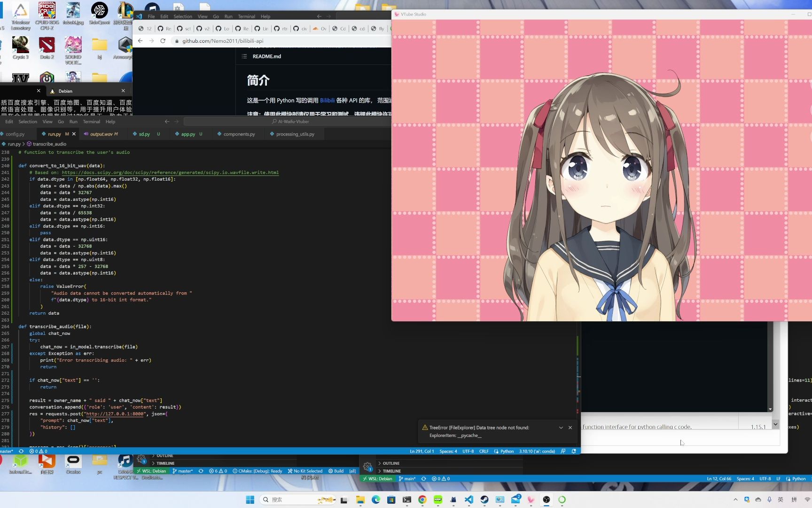Click Ln 291, Col 1 status item
The width and height of the screenshot is (812, 508).
pos(422,452)
